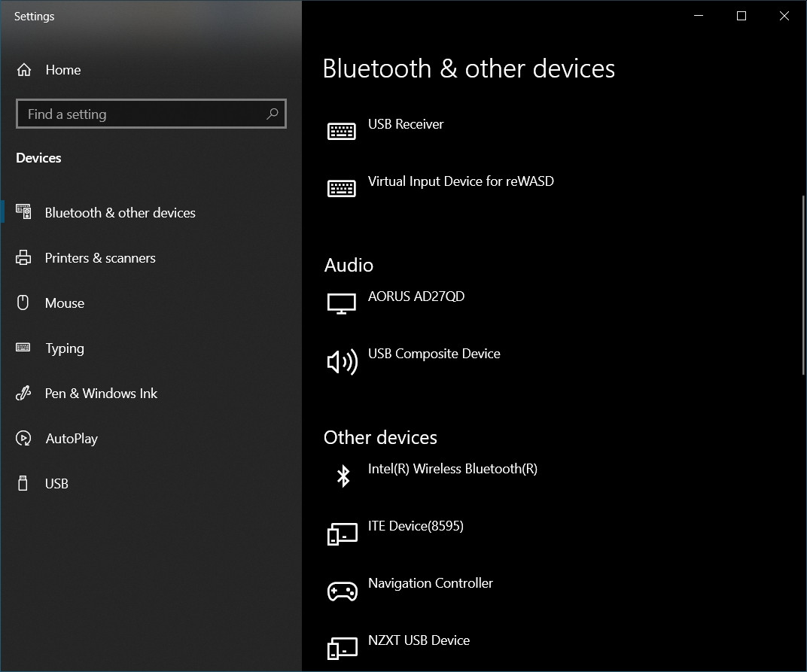Viewport: 807px width, 672px height.
Task: Go to Mouse settings page
Action: [65, 303]
